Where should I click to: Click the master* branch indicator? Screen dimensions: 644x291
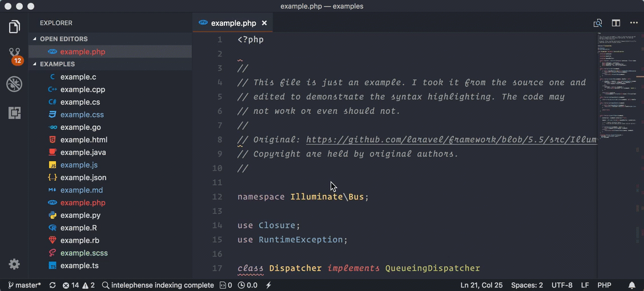click(25, 285)
